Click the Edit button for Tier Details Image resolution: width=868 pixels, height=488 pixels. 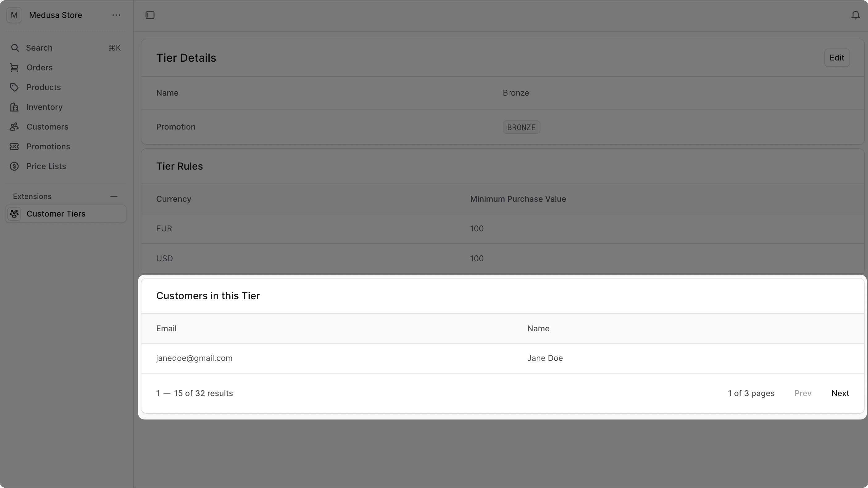837,58
